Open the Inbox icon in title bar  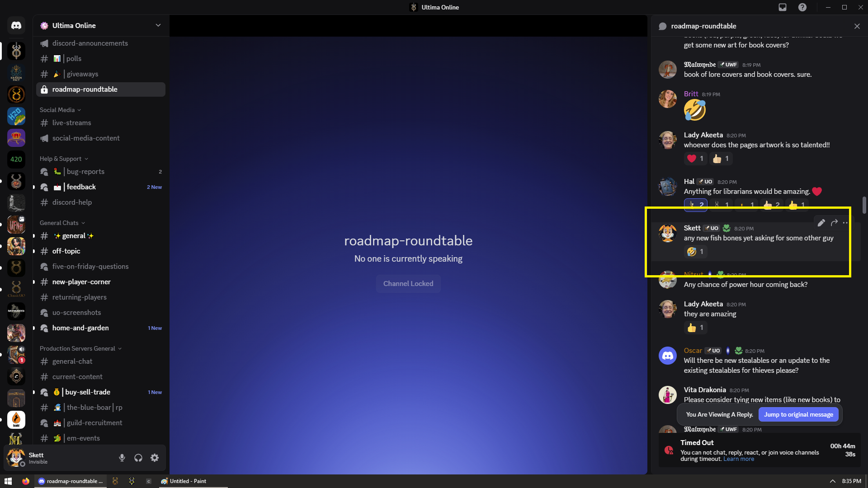[x=783, y=7]
